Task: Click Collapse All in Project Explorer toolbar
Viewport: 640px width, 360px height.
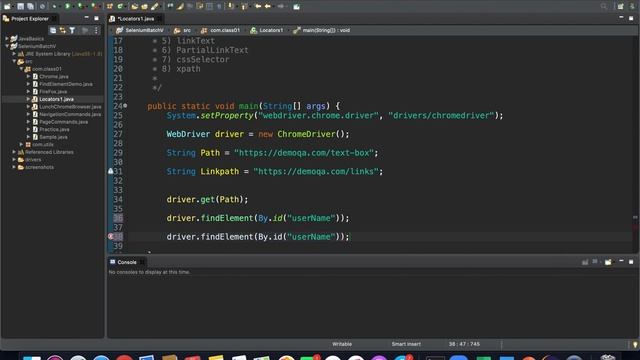Action: coord(53,30)
